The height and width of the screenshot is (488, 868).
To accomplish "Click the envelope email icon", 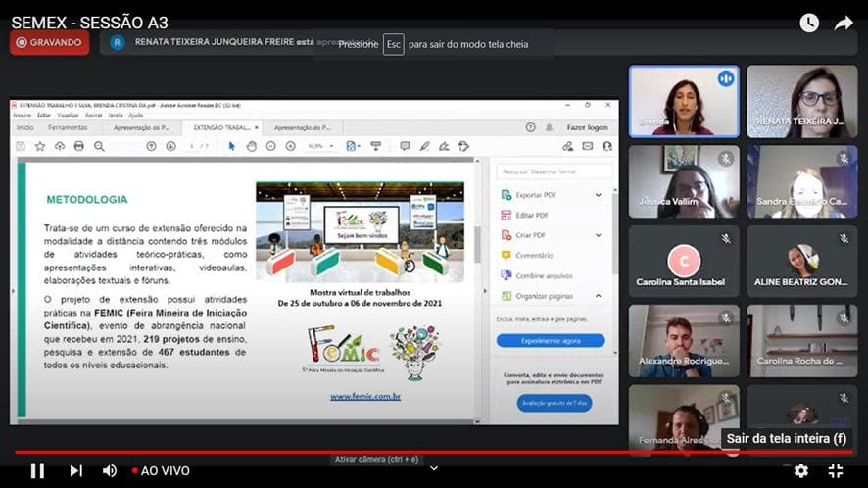I will (588, 146).
